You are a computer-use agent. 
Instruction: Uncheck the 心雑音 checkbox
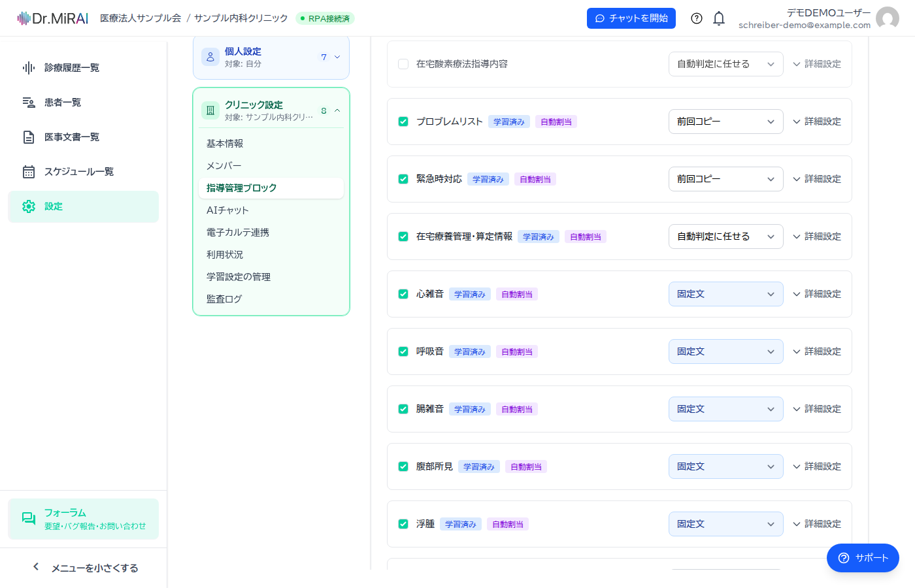click(x=403, y=294)
